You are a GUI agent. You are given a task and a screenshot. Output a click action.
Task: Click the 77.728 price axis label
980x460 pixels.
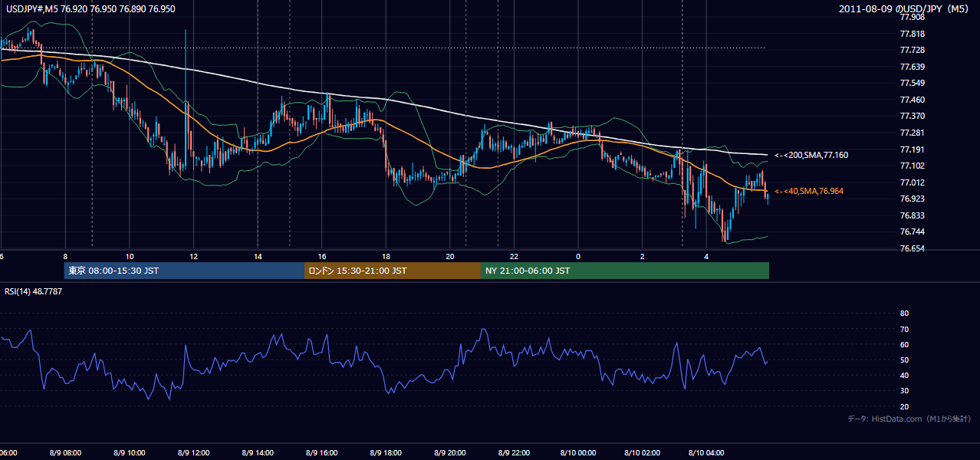913,50
